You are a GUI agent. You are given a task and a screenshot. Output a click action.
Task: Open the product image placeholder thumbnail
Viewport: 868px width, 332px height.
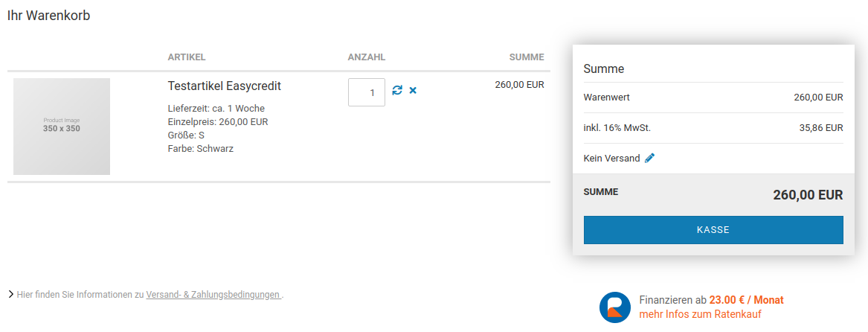62,127
